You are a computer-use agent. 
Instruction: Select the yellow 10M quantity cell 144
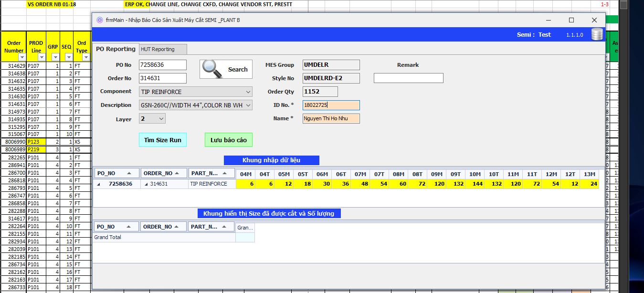(x=475, y=184)
